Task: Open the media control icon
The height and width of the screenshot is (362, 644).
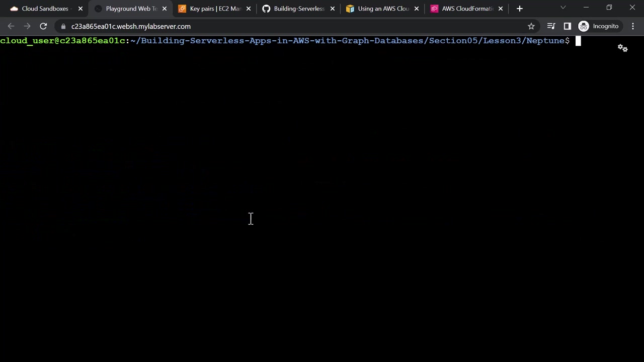Action: point(551,26)
